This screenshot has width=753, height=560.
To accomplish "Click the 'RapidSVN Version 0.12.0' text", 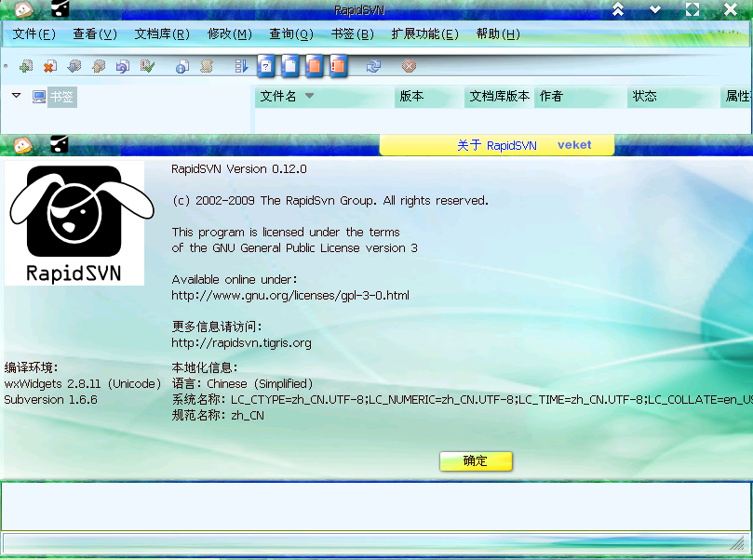I will pyautogui.click(x=239, y=169).
